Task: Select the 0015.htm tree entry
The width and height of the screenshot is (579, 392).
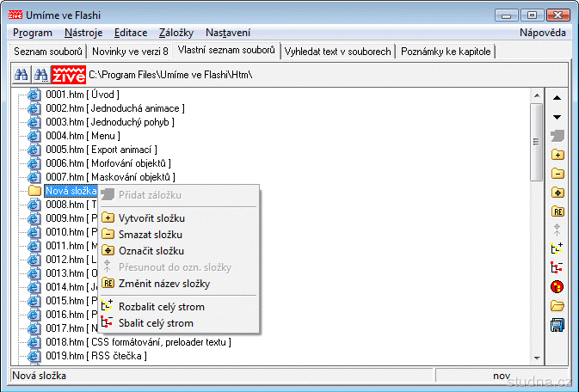Action: [71, 301]
